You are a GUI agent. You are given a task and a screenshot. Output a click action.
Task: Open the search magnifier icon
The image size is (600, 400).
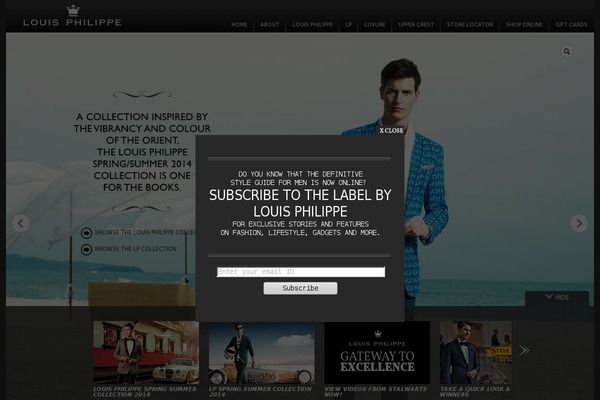(x=567, y=51)
